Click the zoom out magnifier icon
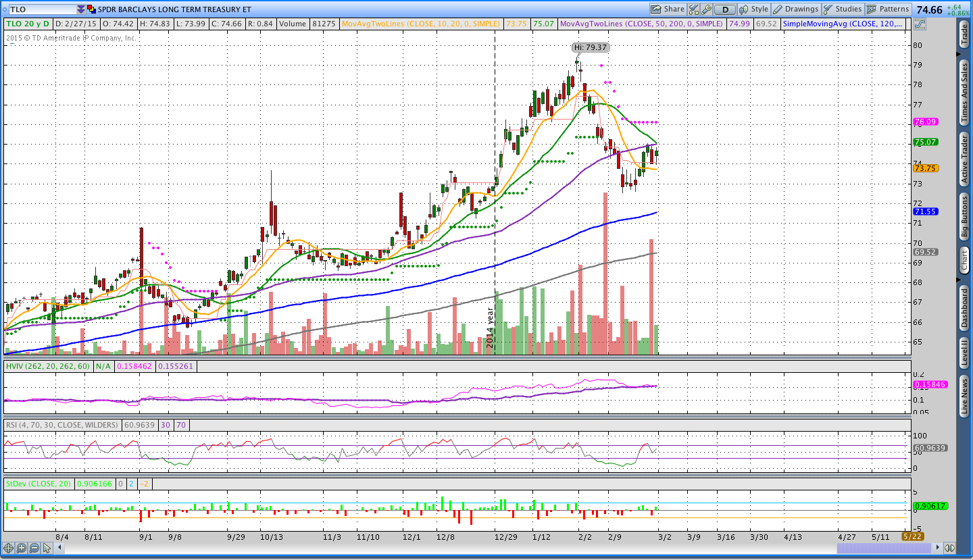The height and width of the screenshot is (560, 973). 34,548
